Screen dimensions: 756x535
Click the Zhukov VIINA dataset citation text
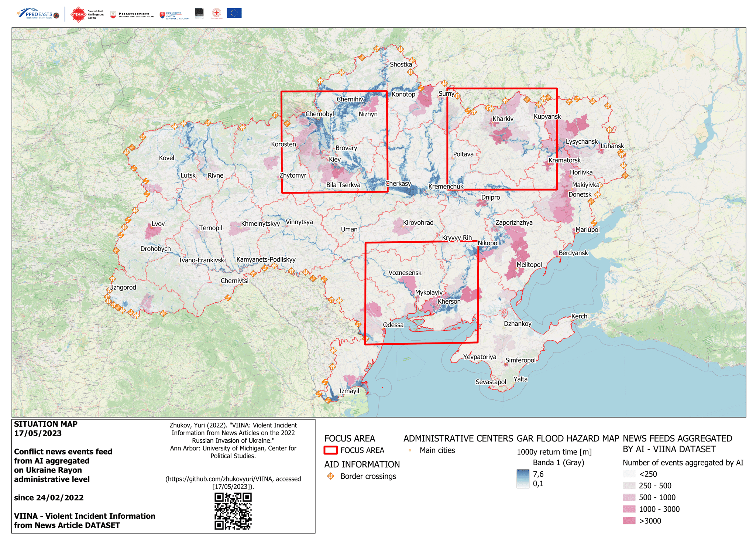(233, 440)
